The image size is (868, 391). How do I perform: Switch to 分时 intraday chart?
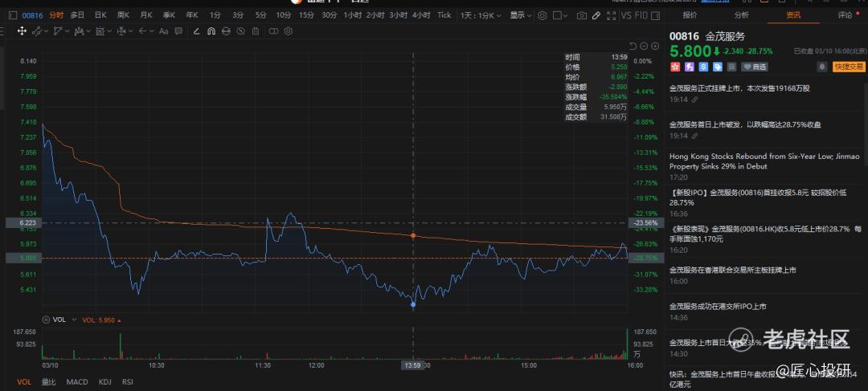(x=56, y=15)
